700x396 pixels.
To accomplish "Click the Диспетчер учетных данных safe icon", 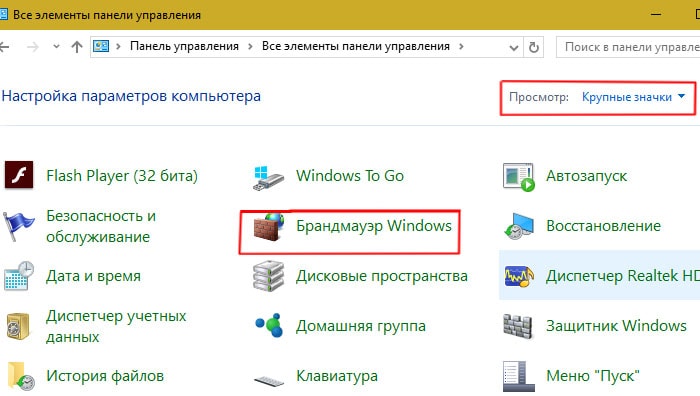I will pos(18,326).
